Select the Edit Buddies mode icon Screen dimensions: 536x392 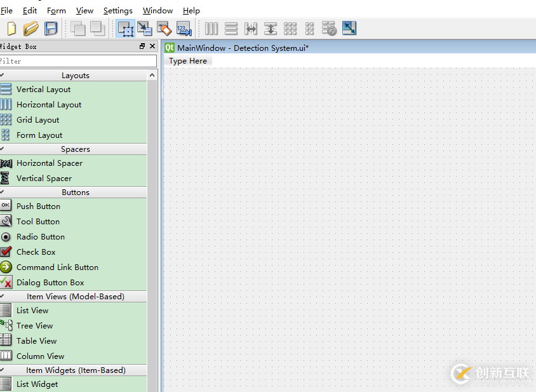(x=164, y=29)
